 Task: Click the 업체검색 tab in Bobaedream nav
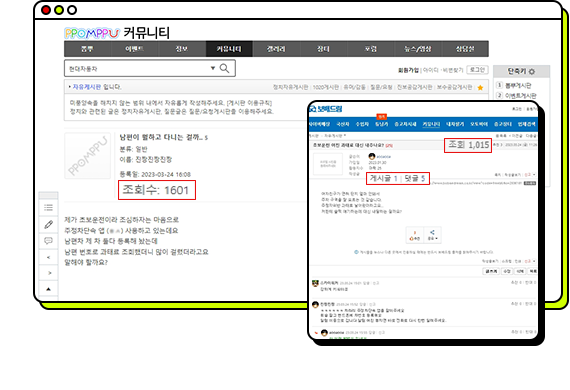[527, 124]
